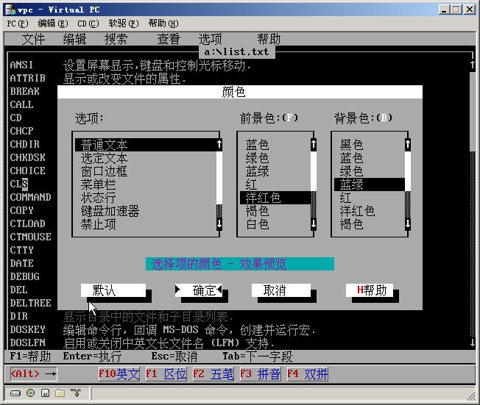Select 菜单栏 in the 选项 list

pos(145,185)
